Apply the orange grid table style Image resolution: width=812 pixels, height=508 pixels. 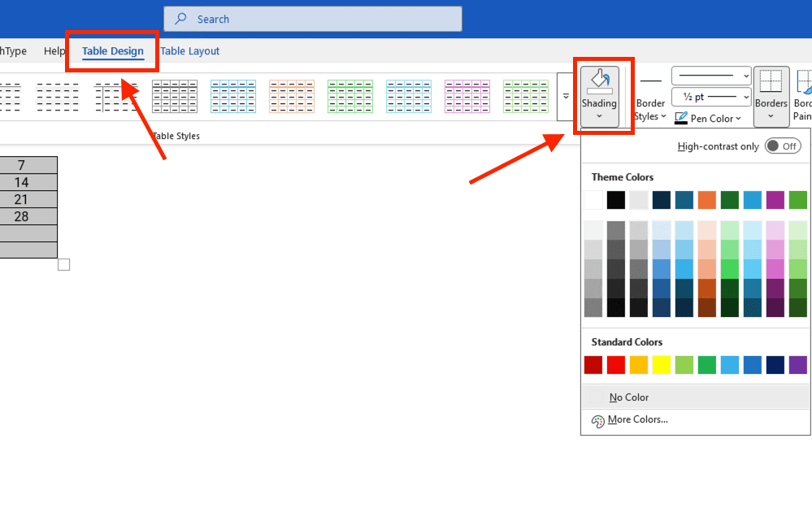pyautogui.click(x=292, y=97)
